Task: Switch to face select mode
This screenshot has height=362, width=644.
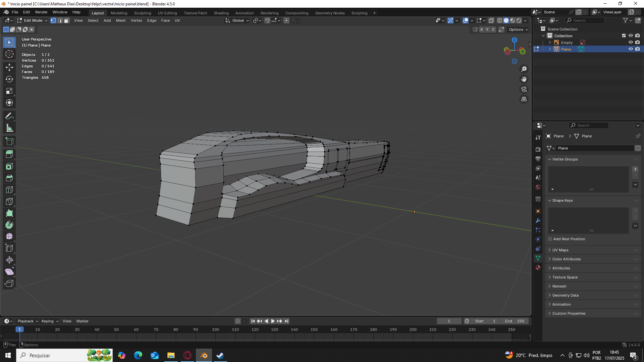Action: point(66,20)
